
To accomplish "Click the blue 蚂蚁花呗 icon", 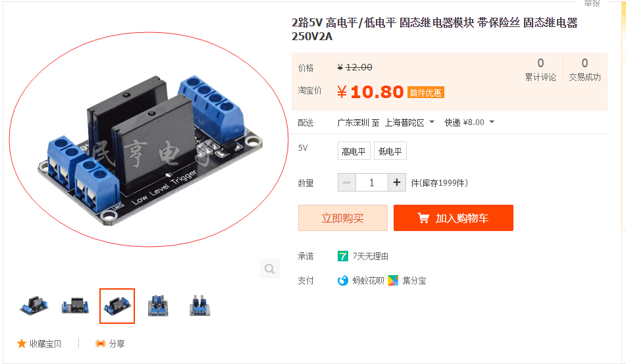I will tap(342, 280).
